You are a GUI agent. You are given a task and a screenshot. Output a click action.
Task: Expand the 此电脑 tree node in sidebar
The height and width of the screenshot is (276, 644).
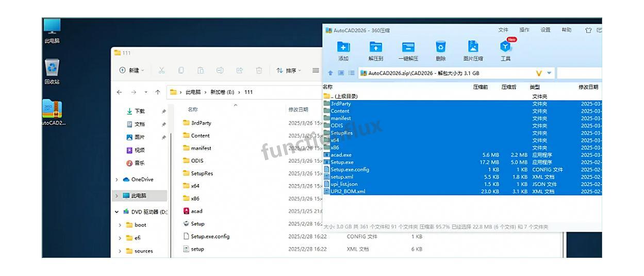coord(118,196)
